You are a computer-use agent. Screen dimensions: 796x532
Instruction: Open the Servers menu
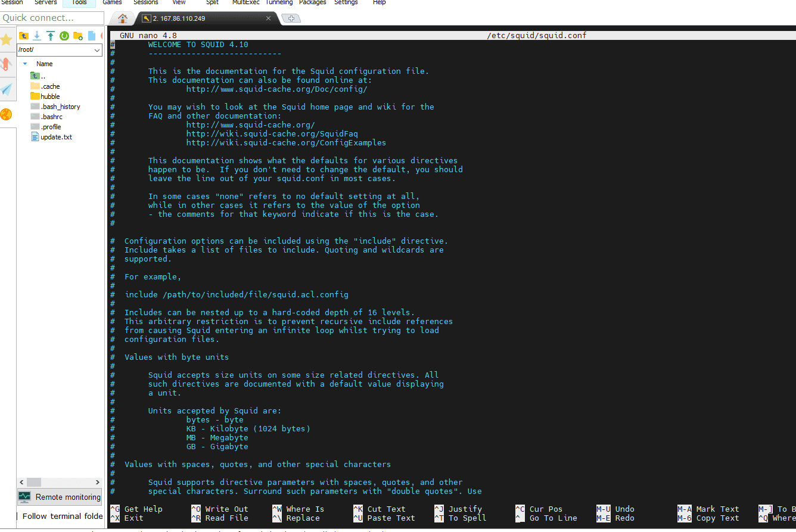(46, 2)
